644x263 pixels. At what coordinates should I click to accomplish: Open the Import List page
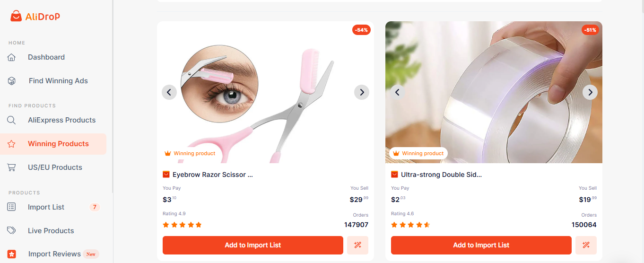click(46, 207)
